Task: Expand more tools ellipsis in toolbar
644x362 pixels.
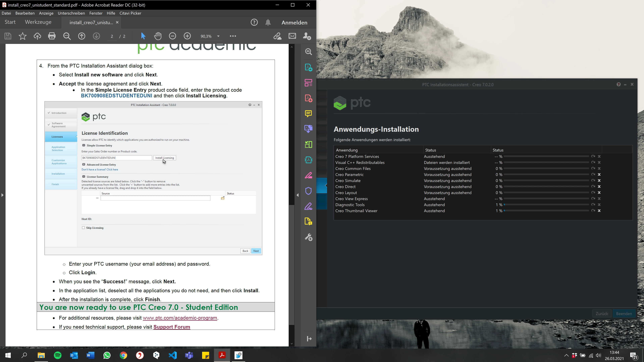Action: 233,36
